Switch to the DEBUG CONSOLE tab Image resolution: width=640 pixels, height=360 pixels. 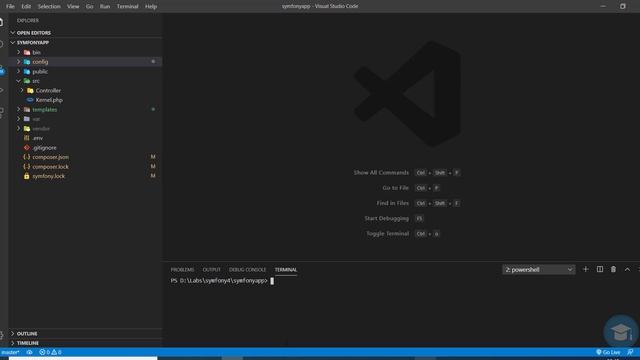tap(247, 269)
